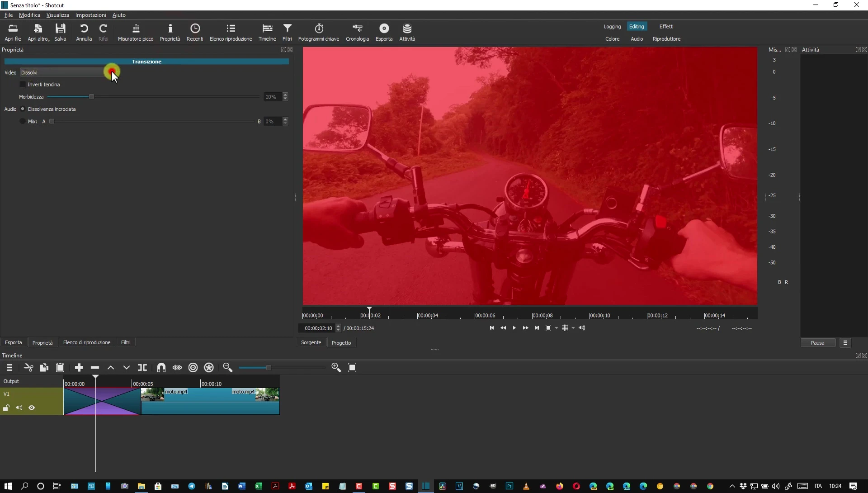
Task: Switch to the Elenco di riproduzione tab
Action: tap(87, 342)
